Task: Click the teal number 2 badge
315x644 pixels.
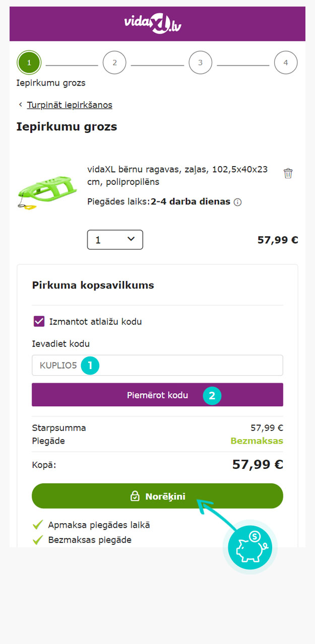Action: click(212, 396)
